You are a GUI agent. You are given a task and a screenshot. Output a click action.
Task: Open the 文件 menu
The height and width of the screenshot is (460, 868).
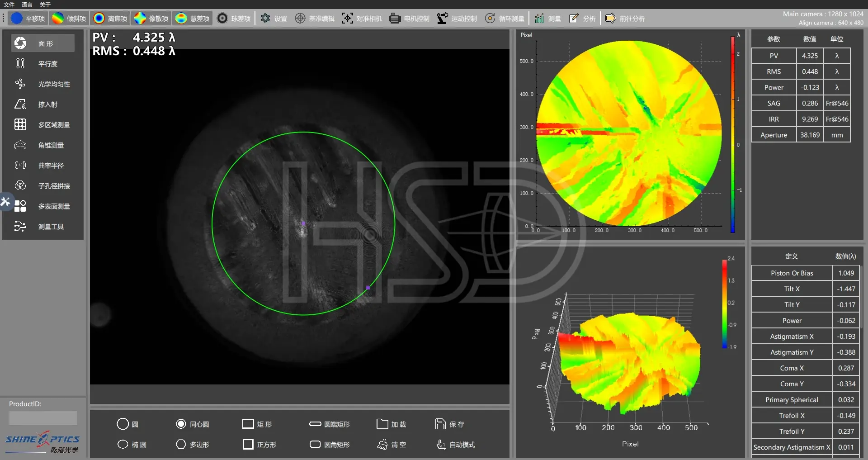coord(9,5)
